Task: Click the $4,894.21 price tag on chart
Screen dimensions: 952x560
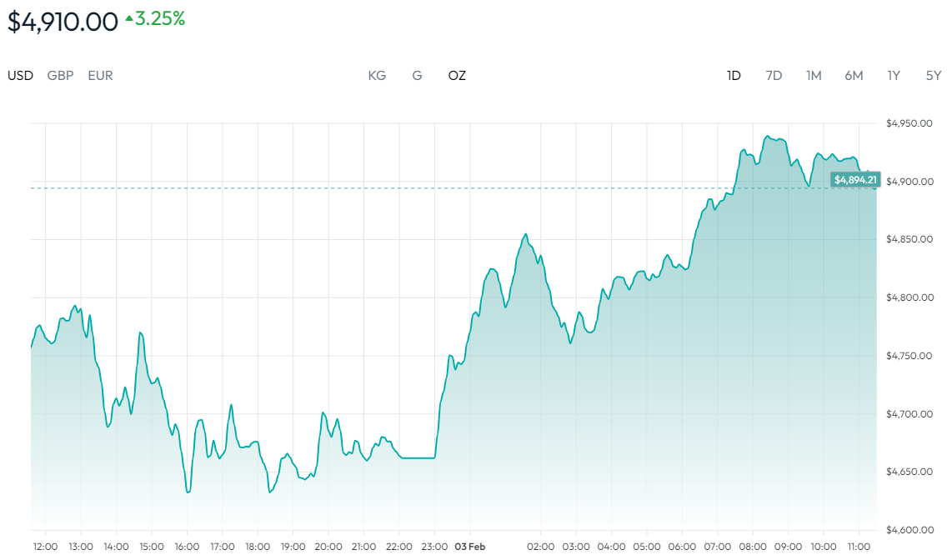Action: click(x=855, y=179)
